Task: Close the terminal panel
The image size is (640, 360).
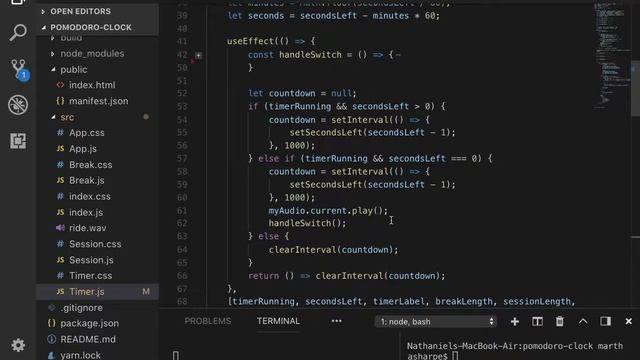Action: pyautogui.click(x=629, y=322)
